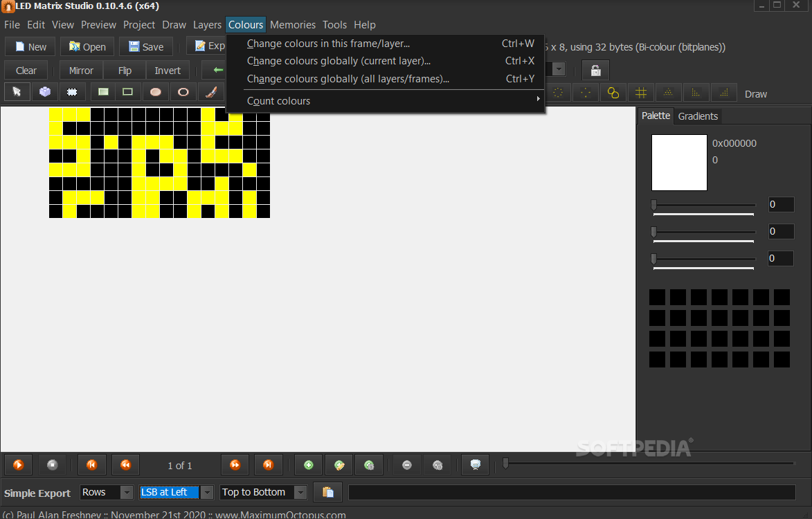The image size is (812, 519).
Task: Switch to the Palette tab
Action: 656,116
